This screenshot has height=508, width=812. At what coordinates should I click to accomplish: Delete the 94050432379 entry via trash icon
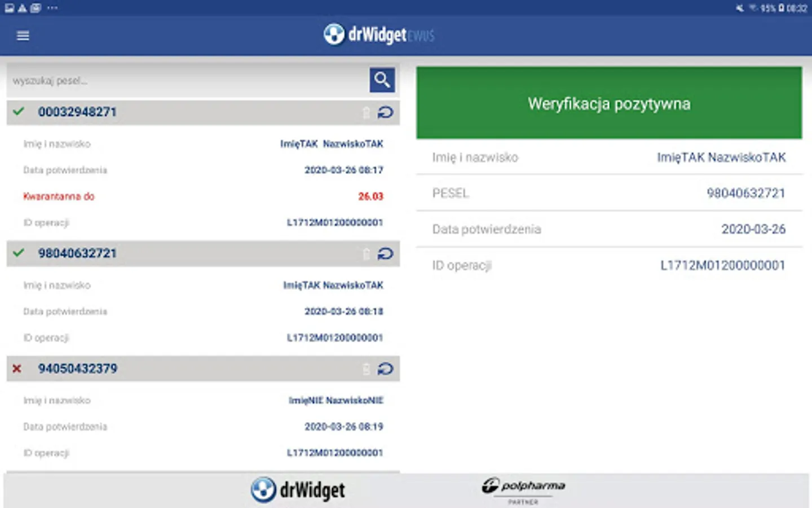pyautogui.click(x=366, y=369)
